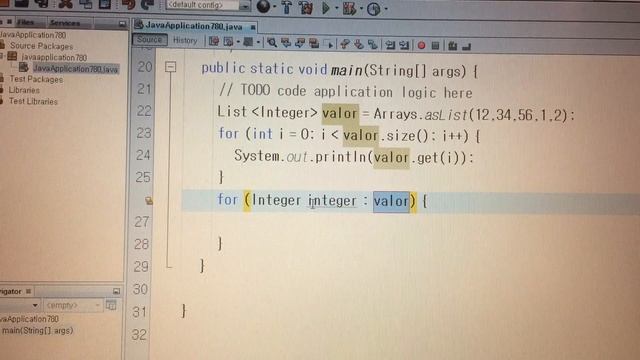Start macro recording with red circle icon

[x=422, y=45]
